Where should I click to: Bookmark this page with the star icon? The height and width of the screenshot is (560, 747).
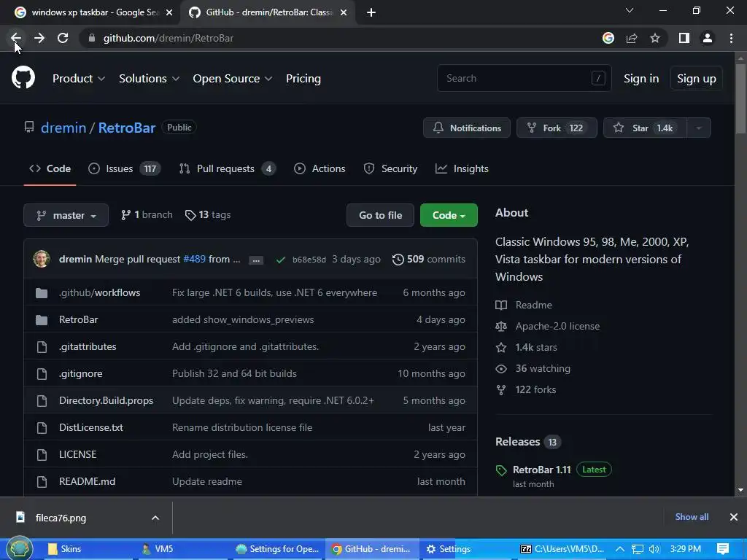(x=655, y=38)
